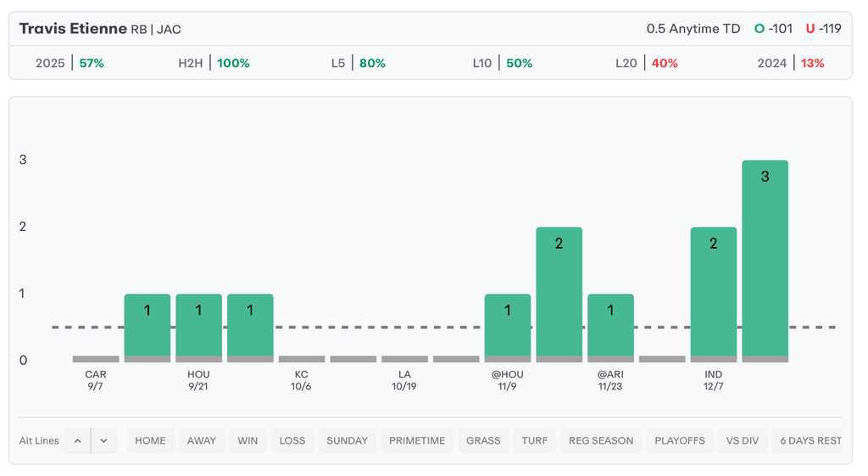Enable the AWAY game filter
Image resolution: width=868 pixels, height=476 pixels.
(202, 440)
